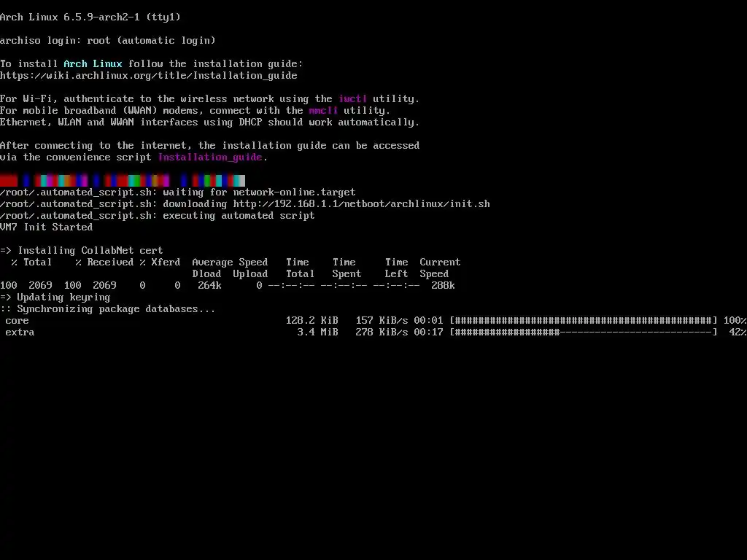
Task: Click the 'After connecting to the internet' line
Action: pyautogui.click(x=209, y=146)
